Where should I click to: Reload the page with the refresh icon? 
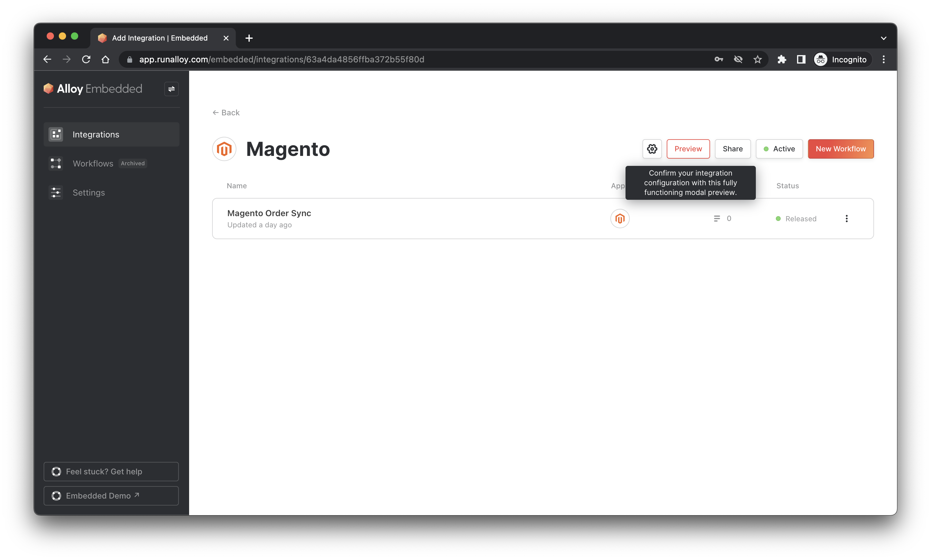86,59
